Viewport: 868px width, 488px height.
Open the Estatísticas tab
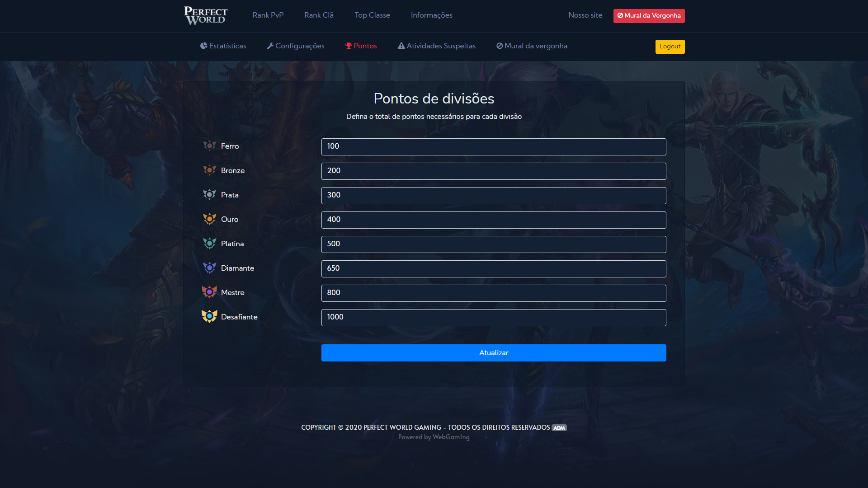223,46
